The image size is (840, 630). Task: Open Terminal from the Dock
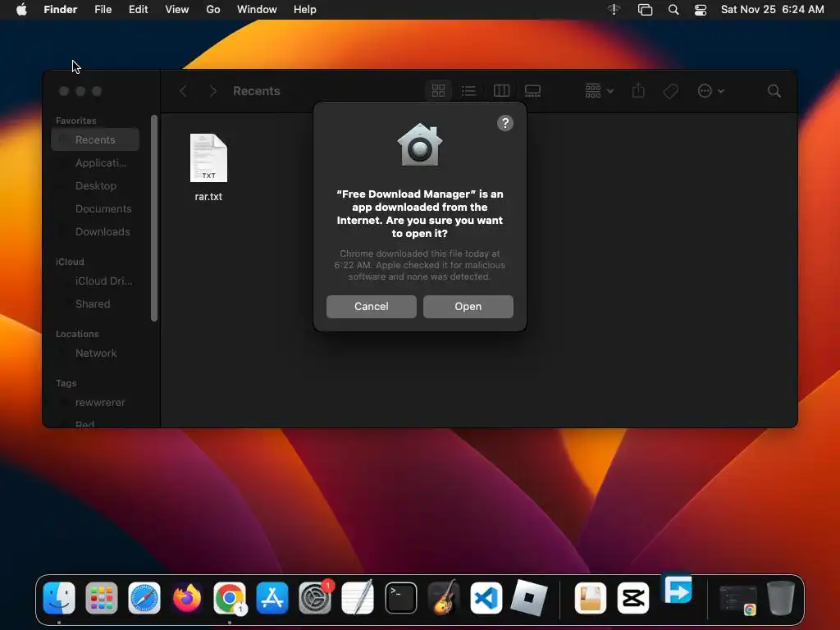pos(400,597)
